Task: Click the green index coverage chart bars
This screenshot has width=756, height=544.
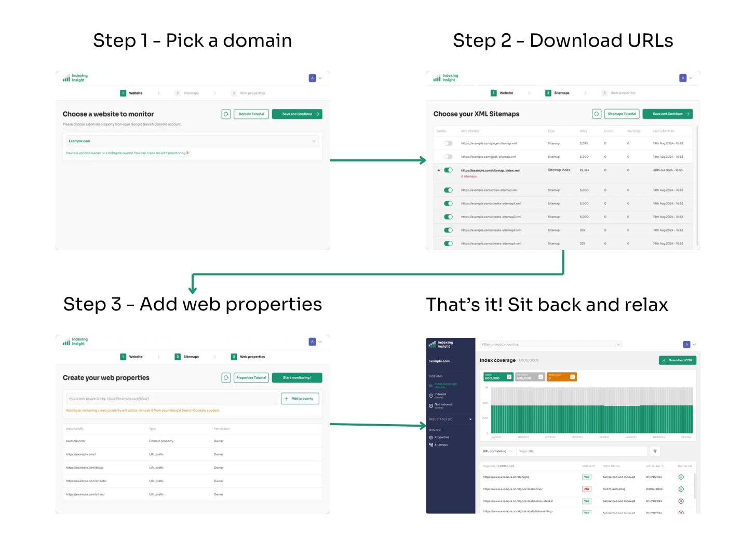Action: pyautogui.click(x=592, y=419)
